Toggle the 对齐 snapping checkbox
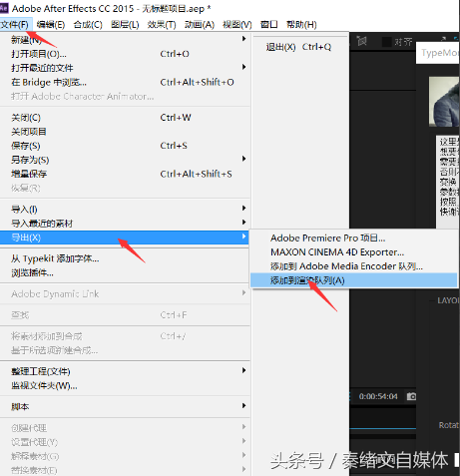This screenshot has height=476, width=460. pyautogui.click(x=386, y=42)
